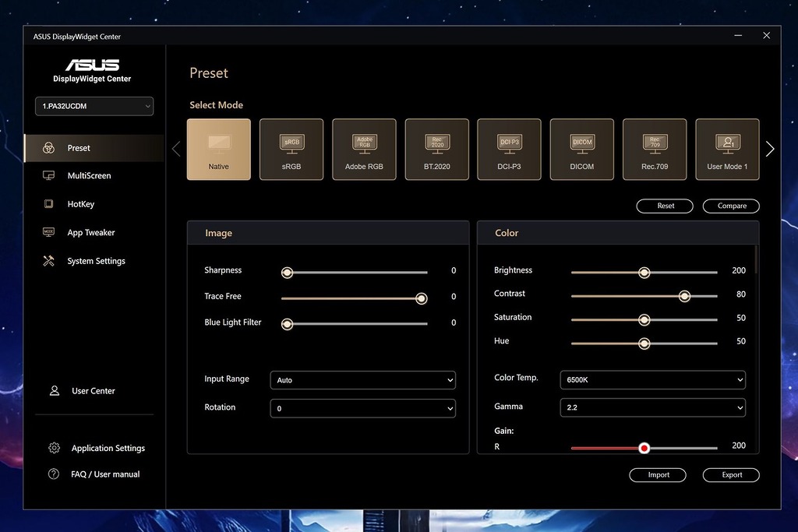Click the Color panel header
798x532 pixels.
click(618, 233)
